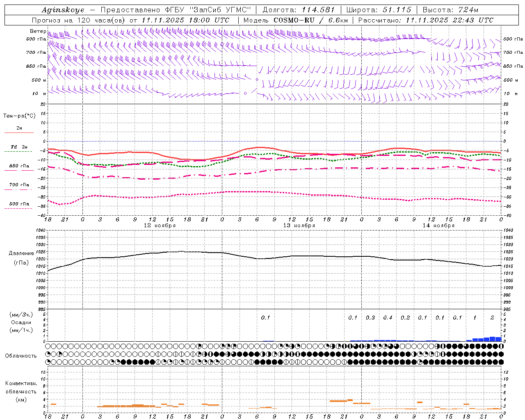Click the Aginskoye station title

[63, 10]
